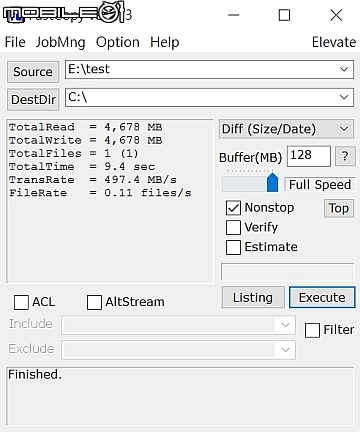Click the question mark help button beside Buffer

[x=345, y=156]
